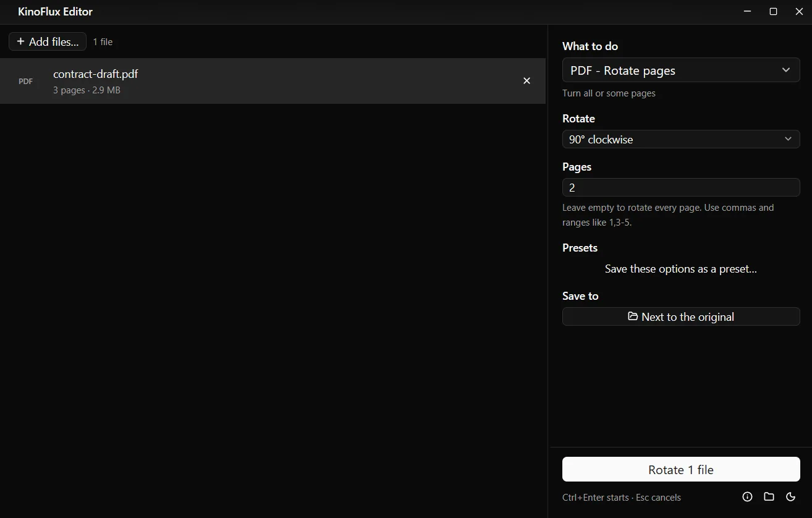Click the folder icon in the bottom bar

click(769, 496)
